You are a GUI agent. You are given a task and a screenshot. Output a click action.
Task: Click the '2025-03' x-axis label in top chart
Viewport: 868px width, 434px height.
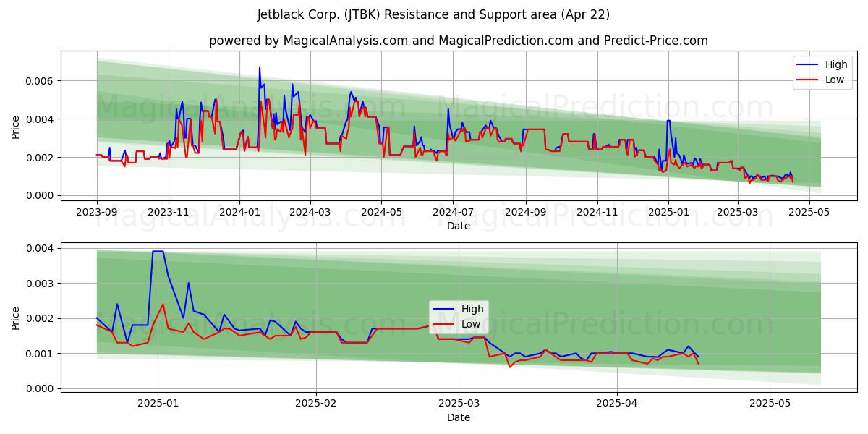[737, 212]
